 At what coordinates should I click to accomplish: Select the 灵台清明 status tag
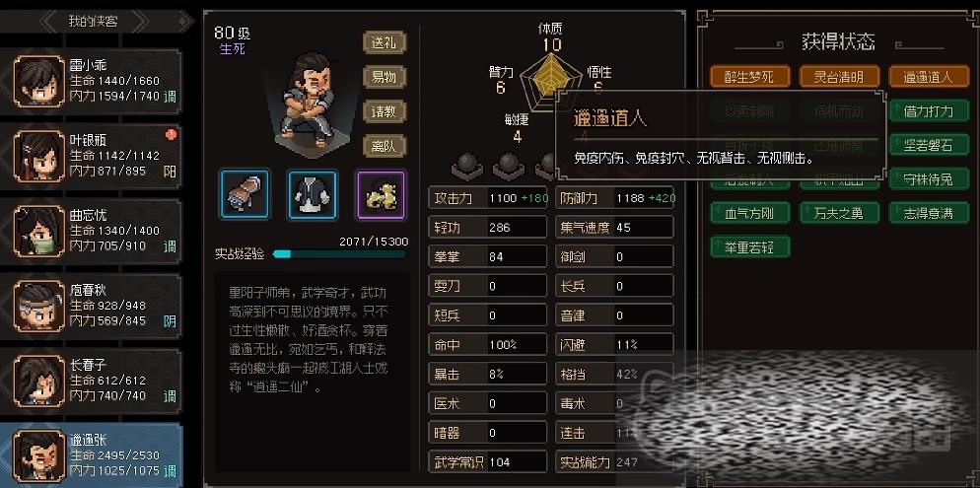(x=839, y=76)
